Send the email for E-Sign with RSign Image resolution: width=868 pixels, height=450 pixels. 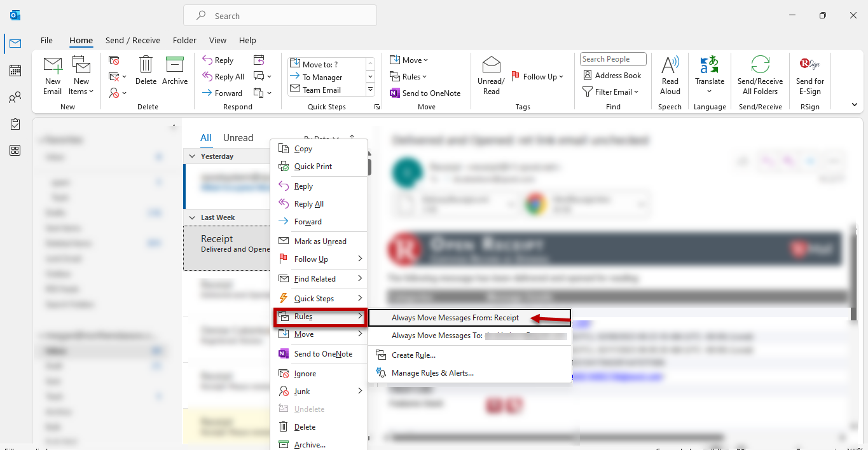tap(809, 75)
